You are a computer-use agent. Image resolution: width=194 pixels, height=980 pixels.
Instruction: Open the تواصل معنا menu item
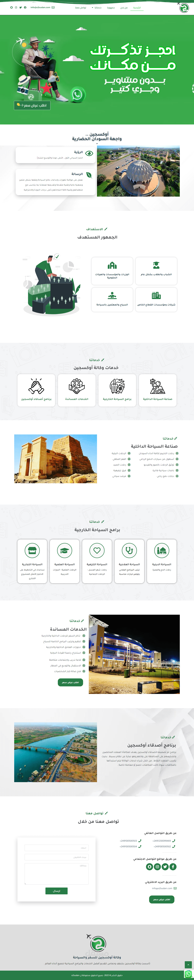(81, 8)
